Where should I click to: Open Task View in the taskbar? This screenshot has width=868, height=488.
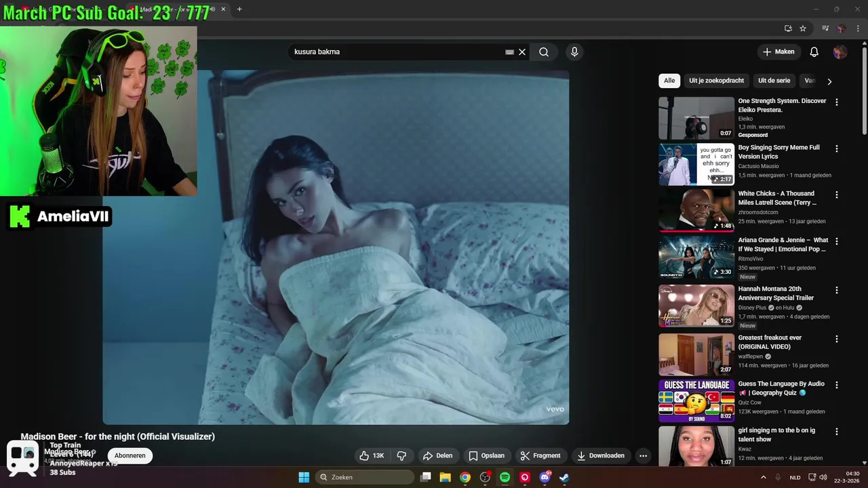[426, 477]
